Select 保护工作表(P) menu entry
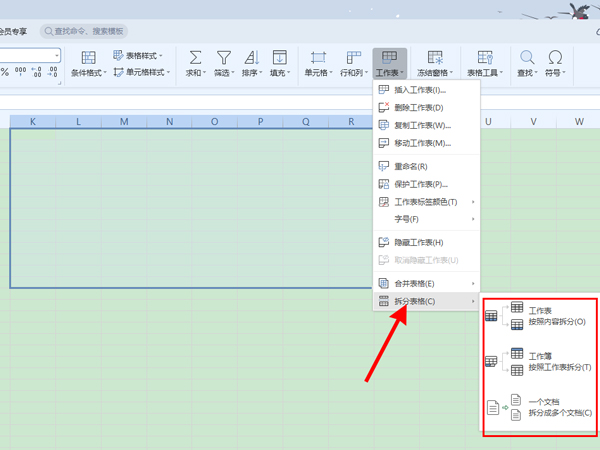Viewport: 600px width, 450px height. tap(420, 184)
